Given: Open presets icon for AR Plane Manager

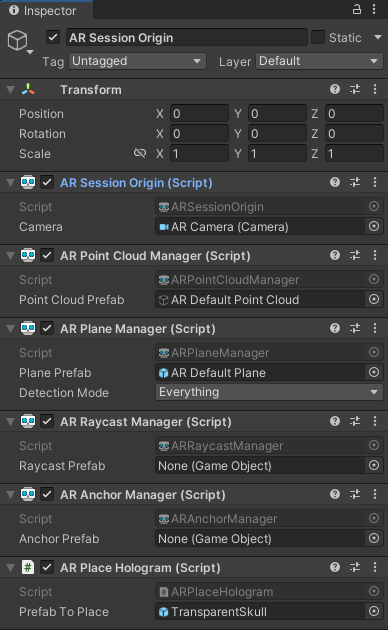Looking at the screenshot, I should pos(355,328).
